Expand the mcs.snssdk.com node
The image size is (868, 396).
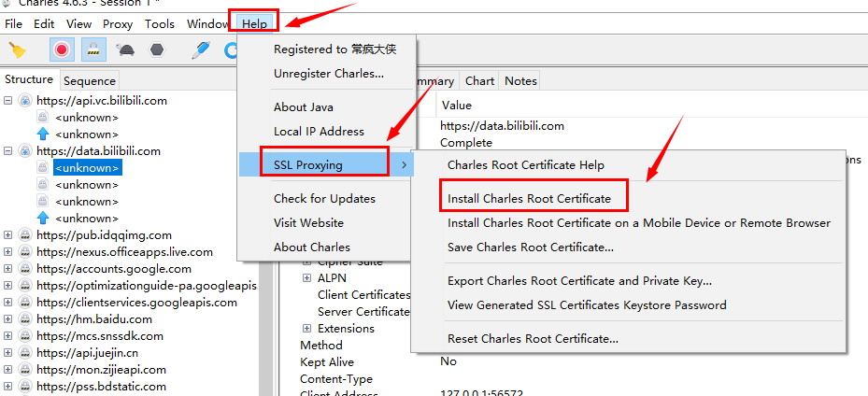coord(7,335)
